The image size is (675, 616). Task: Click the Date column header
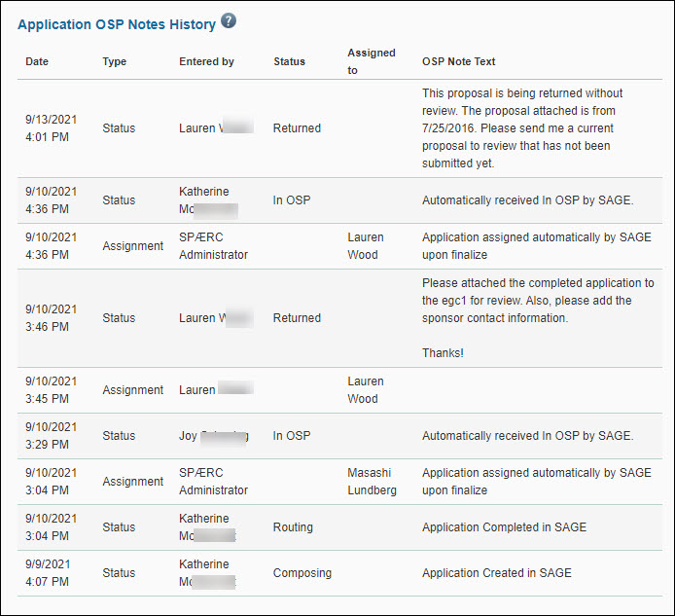pyautogui.click(x=37, y=61)
